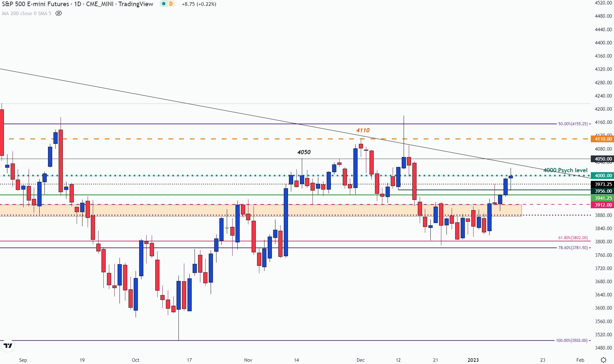Click the orange D delayed-data badge

point(171,4)
